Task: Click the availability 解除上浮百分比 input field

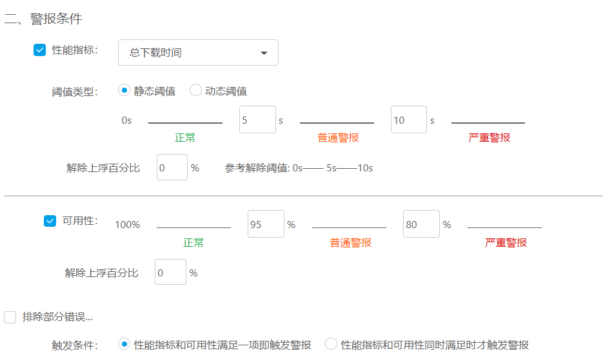Action: tap(170, 272)
